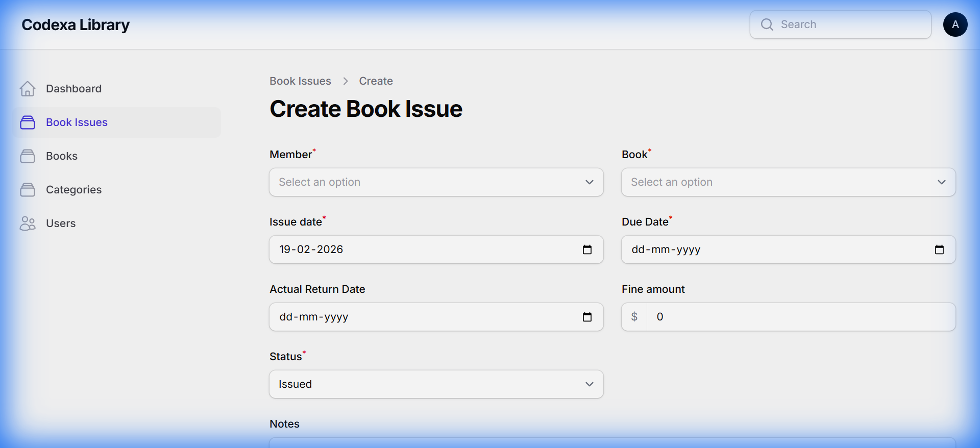This screenshot has width=980, height=448.
Task: Click the Book Issues sidebar icon
Action: point(28,122)
